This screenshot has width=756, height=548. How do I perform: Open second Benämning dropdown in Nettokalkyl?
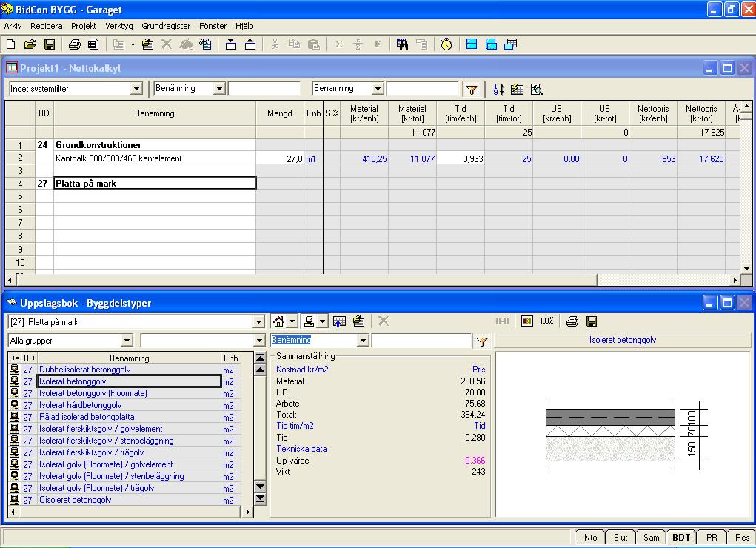point(378,89)
